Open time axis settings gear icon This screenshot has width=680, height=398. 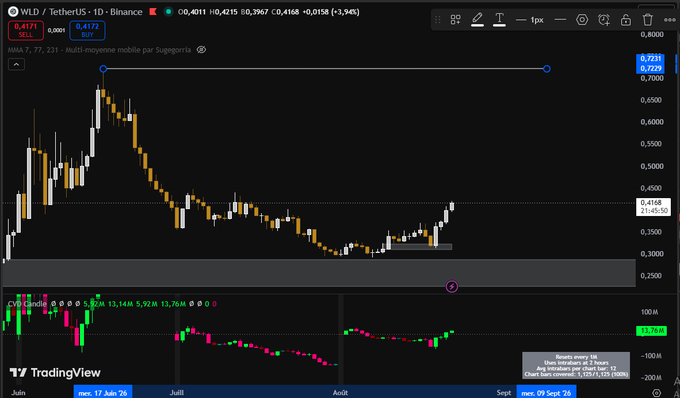[657, 393]
